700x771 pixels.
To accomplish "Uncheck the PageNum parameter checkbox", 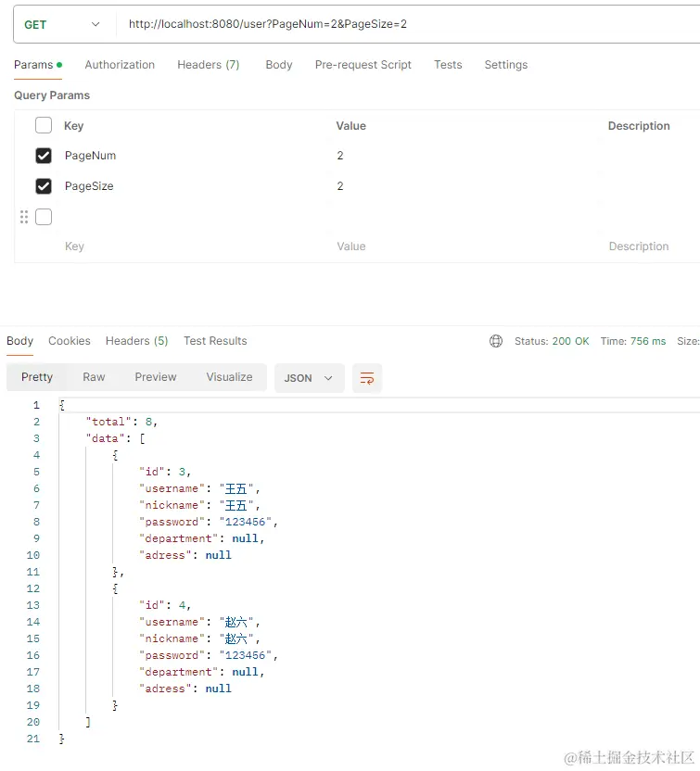I will [44, 156].
